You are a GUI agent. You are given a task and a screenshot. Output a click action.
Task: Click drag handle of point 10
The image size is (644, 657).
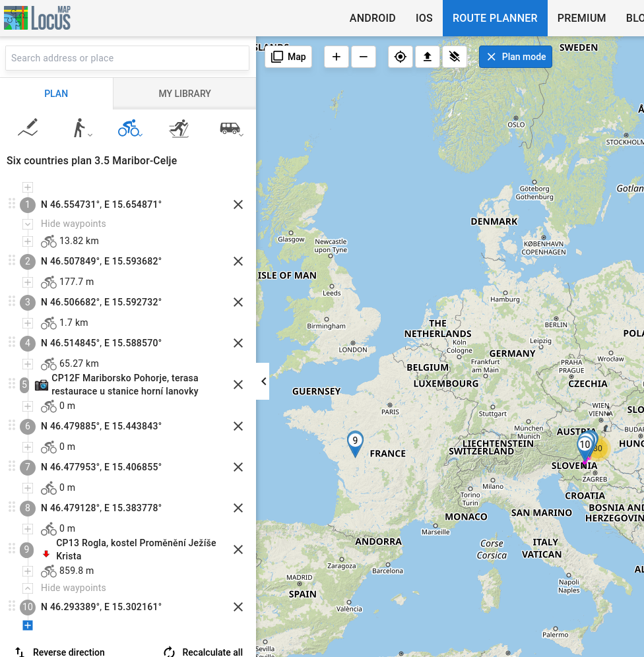point(12,606)
